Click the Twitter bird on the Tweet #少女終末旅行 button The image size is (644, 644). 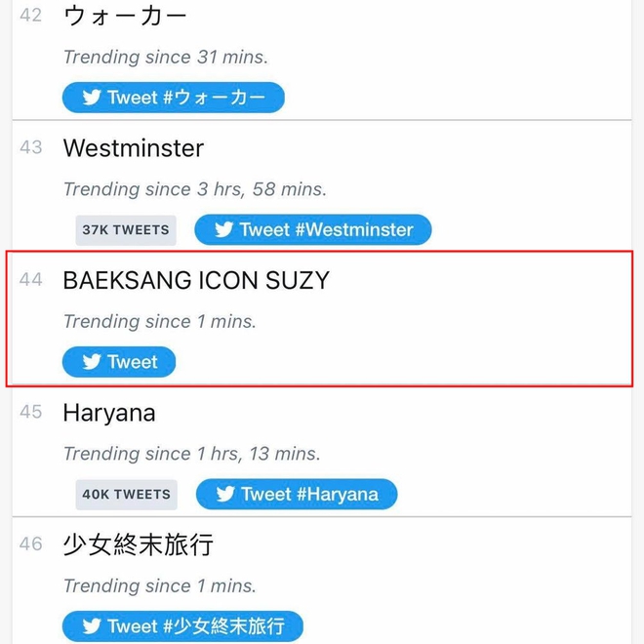click(91, 626)
